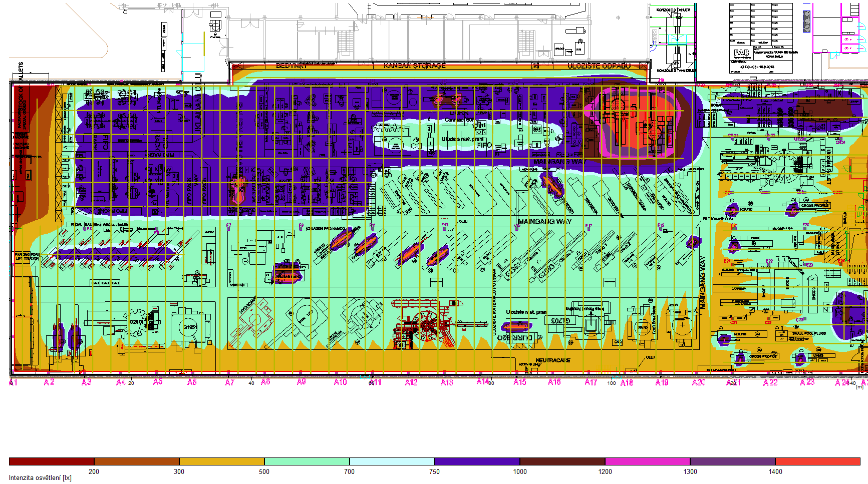Select axis label A3
Viewport: 868px width, 484px height.
(x=87, y=382)
